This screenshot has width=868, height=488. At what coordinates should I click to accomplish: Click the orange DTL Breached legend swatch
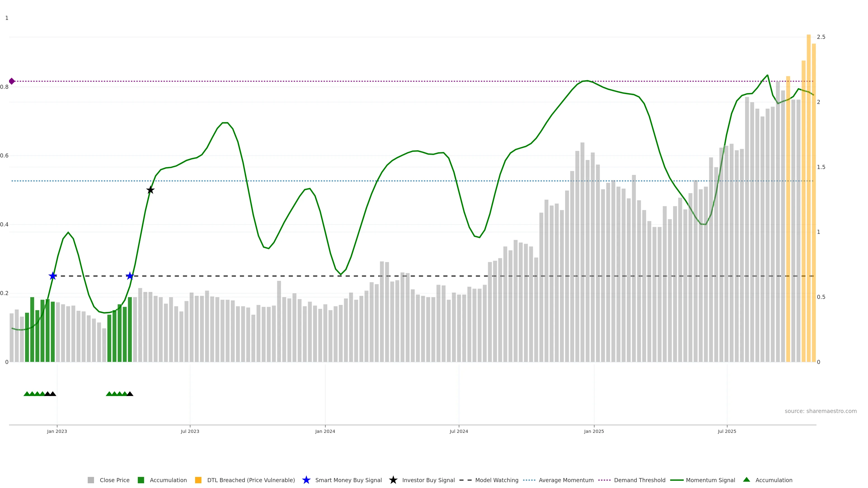tap(198, 480)
